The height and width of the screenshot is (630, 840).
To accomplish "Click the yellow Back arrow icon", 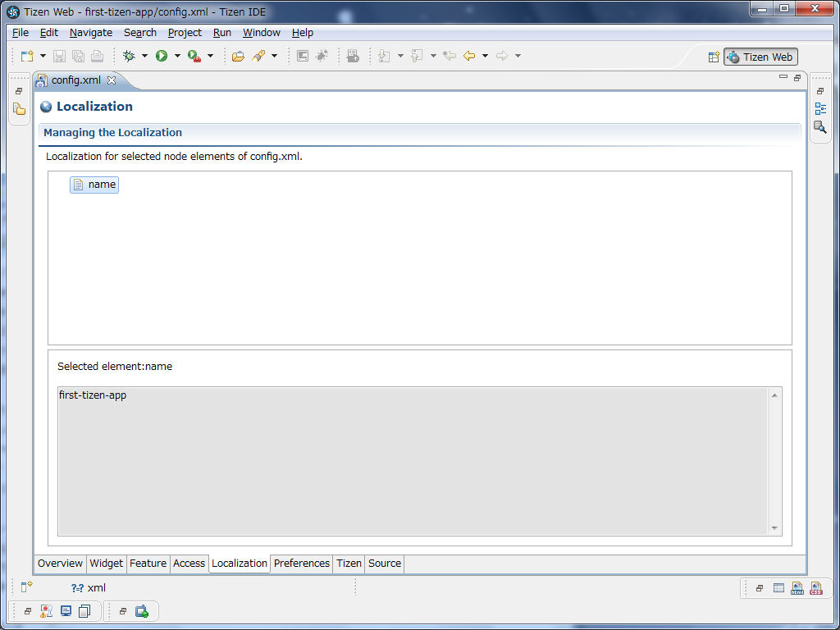I will [468, 56].
